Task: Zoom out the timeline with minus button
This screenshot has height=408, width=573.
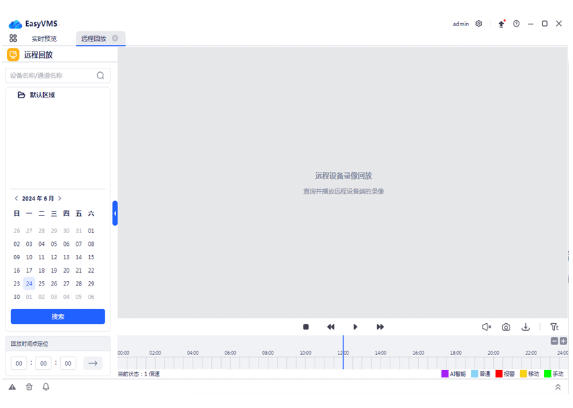Action: (x=554, y=341)
